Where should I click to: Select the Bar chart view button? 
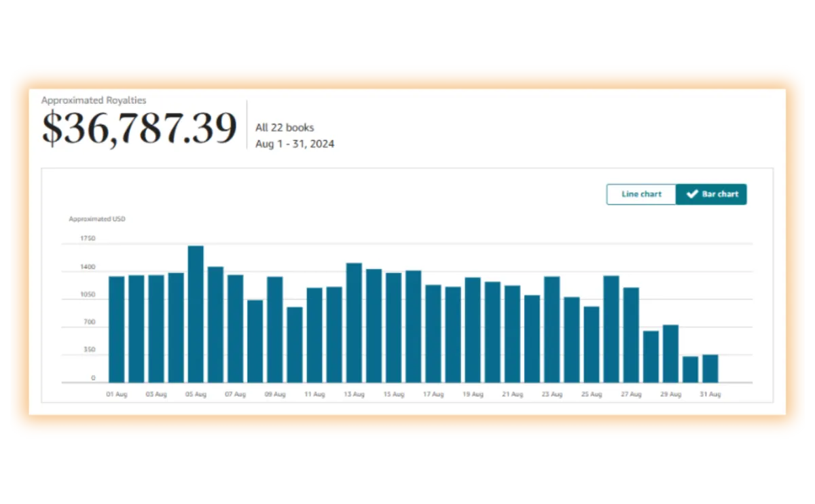coord(711,194)
